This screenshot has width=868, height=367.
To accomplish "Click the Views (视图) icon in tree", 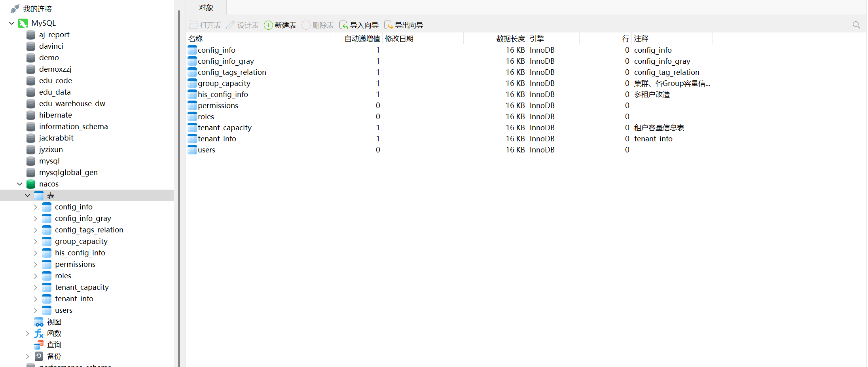I will pos(39,322).
